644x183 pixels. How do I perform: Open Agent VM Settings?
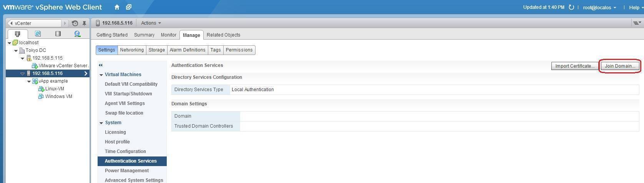pos(125,103)
